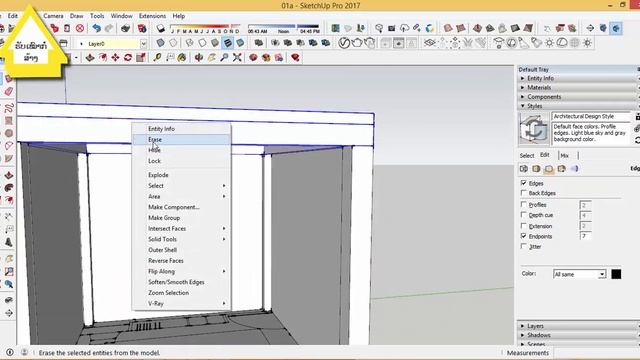
Task: Choose Make Component from context menu
Action: (x=182, y=207)
